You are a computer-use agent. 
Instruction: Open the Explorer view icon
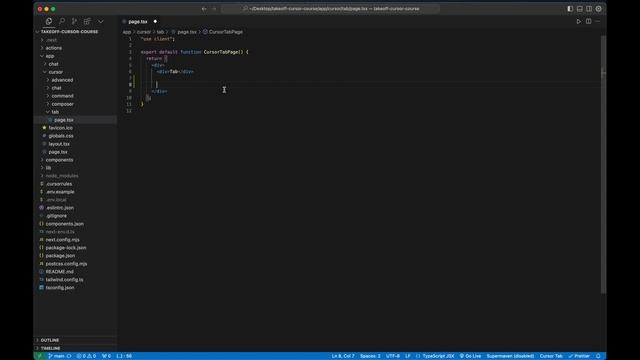click(49, 21)
